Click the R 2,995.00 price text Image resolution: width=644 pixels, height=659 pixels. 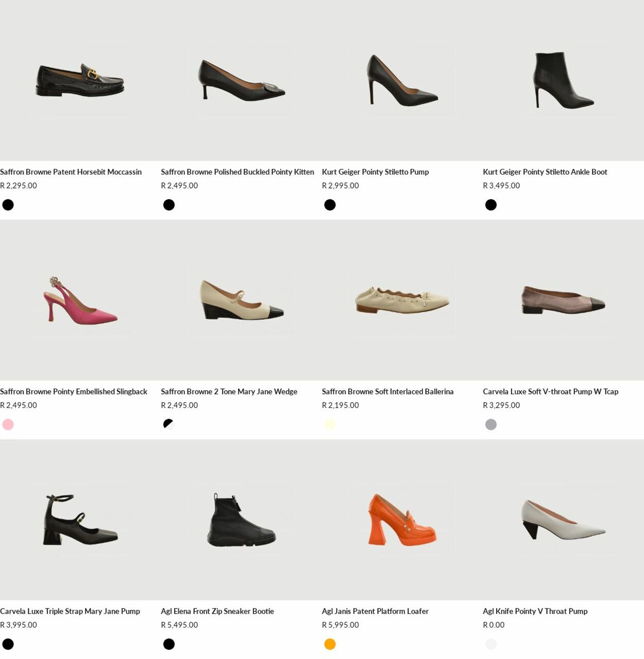341,186
